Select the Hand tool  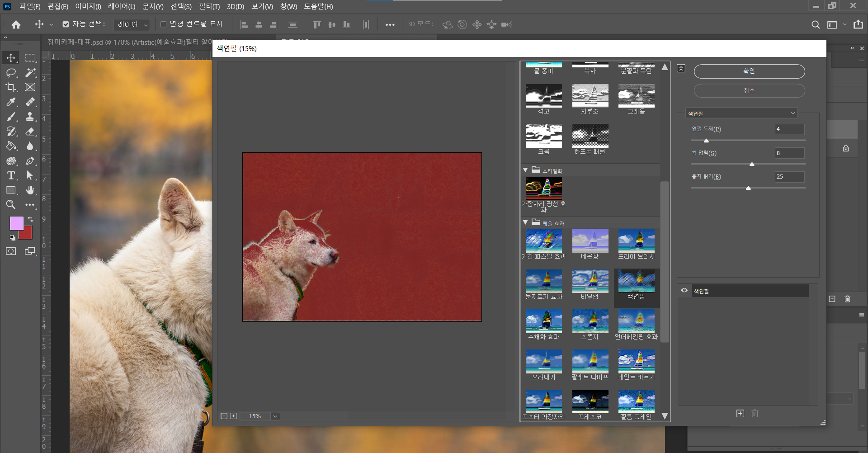30,190
